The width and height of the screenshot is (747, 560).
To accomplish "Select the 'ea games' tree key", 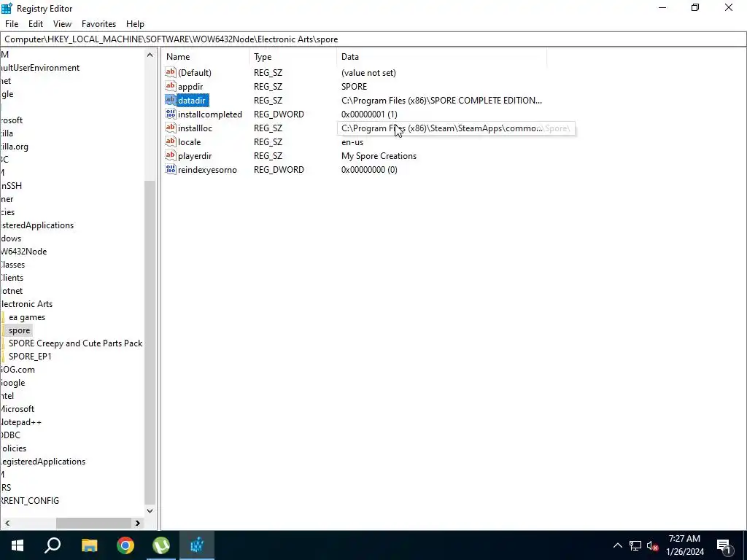I will [x=27, y=317].
